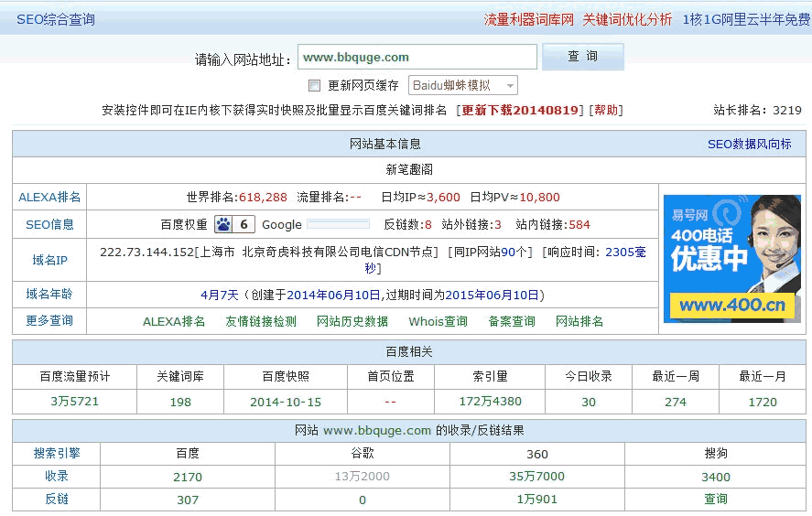Screen dimensions: 812x516
Task: Click the SEO综合查询 header title
Action: [x=55, y=19]
